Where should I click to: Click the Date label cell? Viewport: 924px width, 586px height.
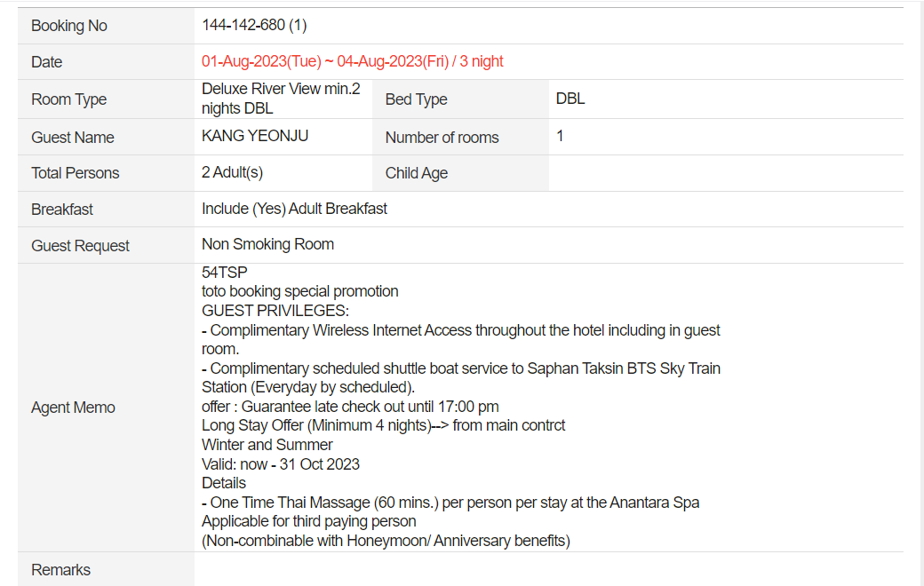coord(106,62)
